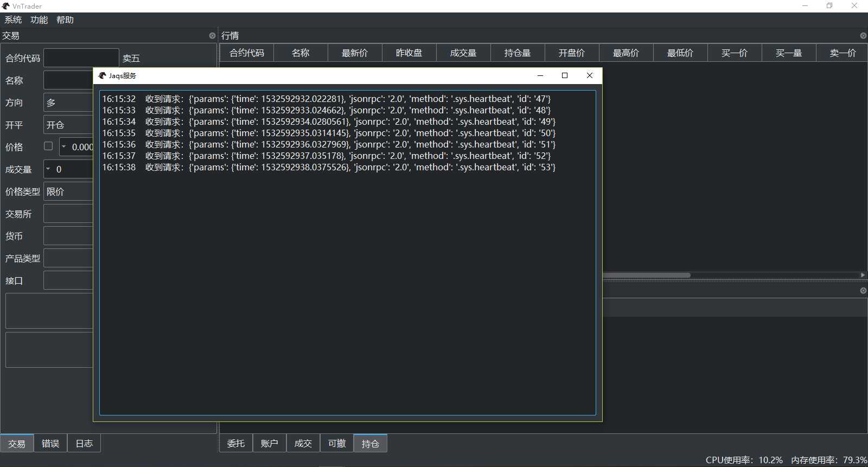Switch to the 日志 tab

84,444
